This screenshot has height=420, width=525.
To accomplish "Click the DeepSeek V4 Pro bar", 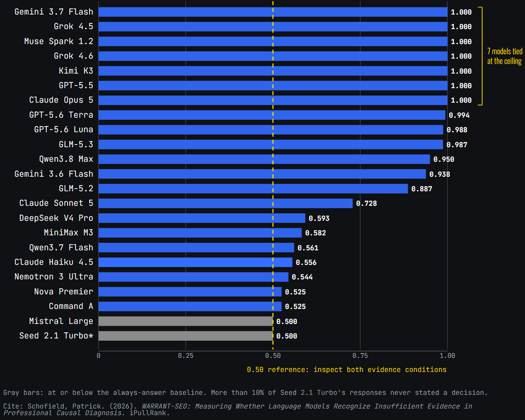I will (202, 218).
